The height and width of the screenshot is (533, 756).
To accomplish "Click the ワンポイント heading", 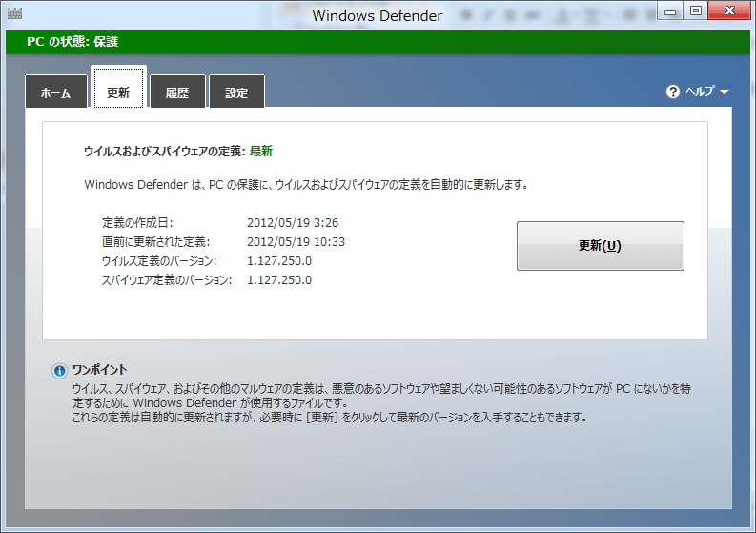I will point(100,370).
